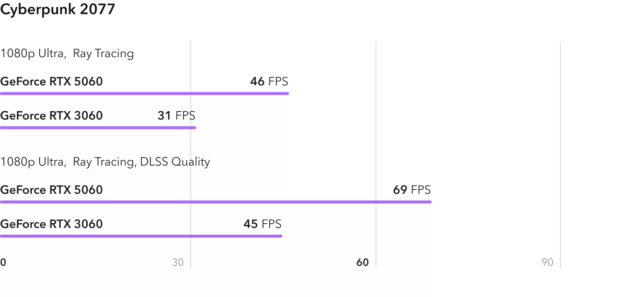Click the "31 FPS" value label
This screenshot has width=644, height=297.
tap(176, 116)
